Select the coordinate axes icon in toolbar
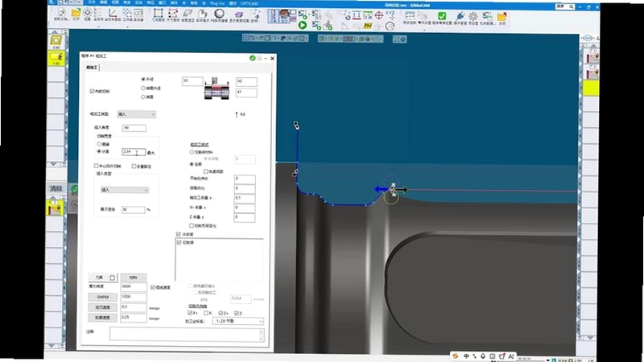The width and height of the screenshot is (644, 362). point(112,13)
